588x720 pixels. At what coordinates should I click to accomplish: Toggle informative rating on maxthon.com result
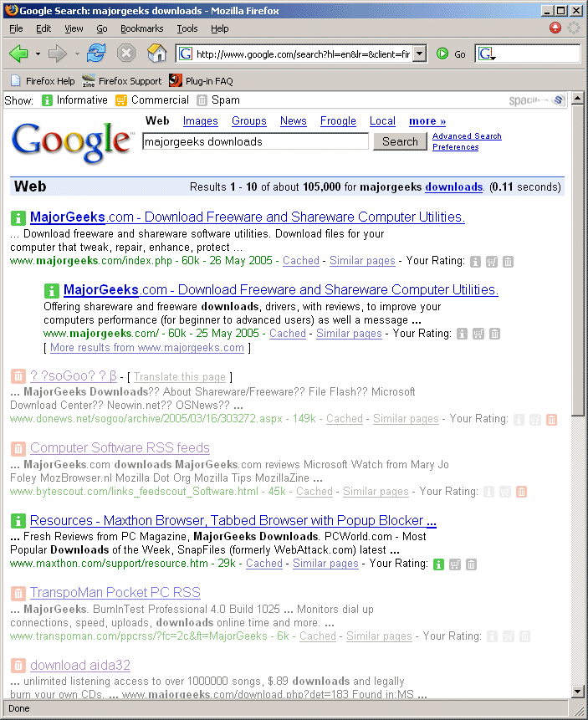(439, 564)
